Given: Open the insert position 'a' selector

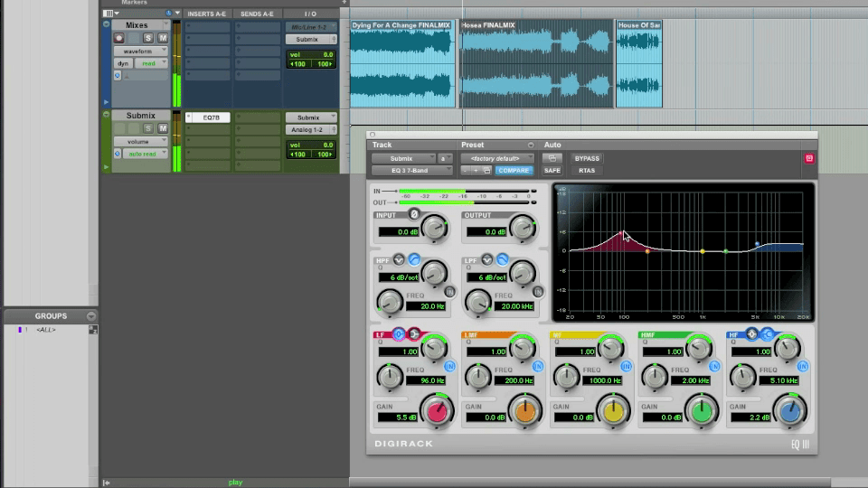Looking at the screenshot, I should click(445, 158).
